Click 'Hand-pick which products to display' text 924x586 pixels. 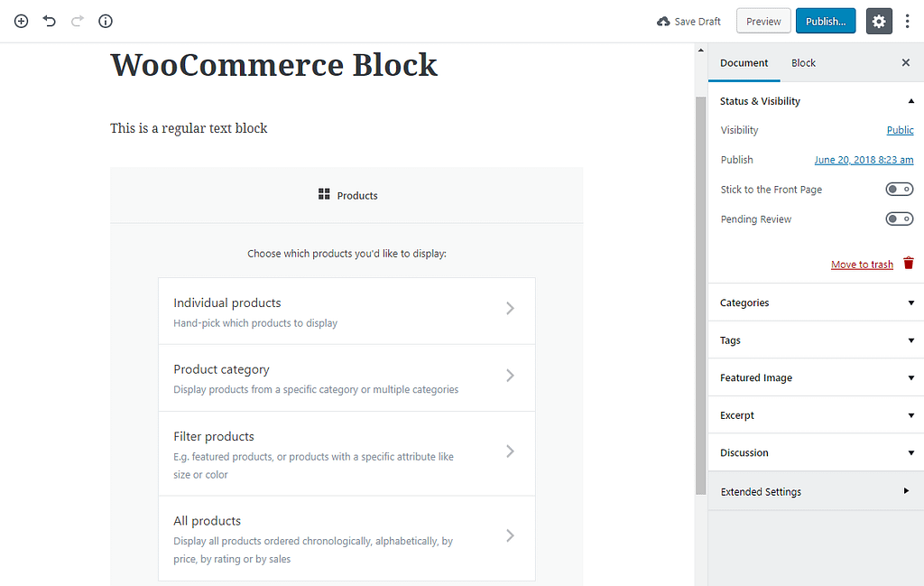255,323
